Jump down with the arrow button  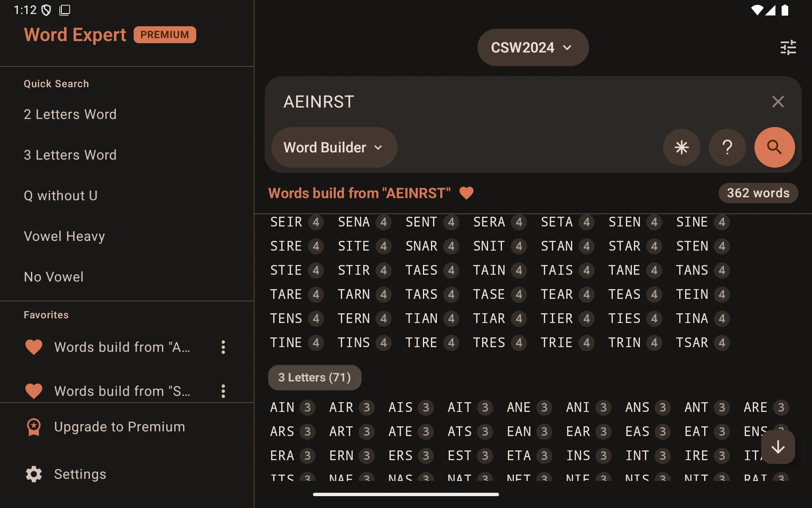point(778,447)
